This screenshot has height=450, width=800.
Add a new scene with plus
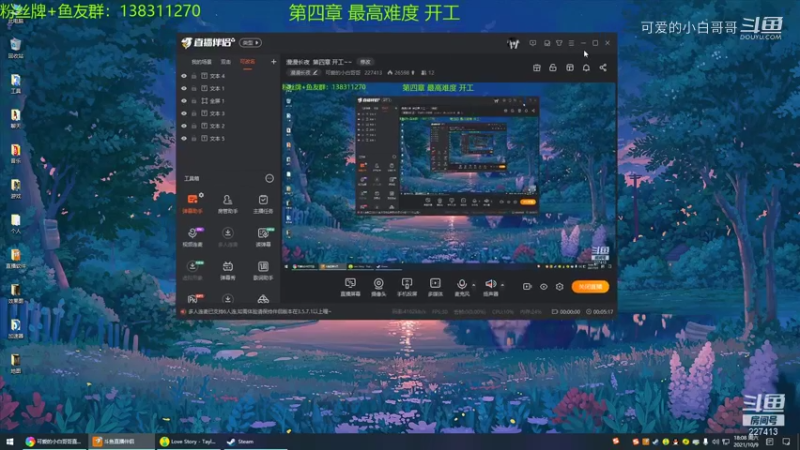(x=273, y=62)
